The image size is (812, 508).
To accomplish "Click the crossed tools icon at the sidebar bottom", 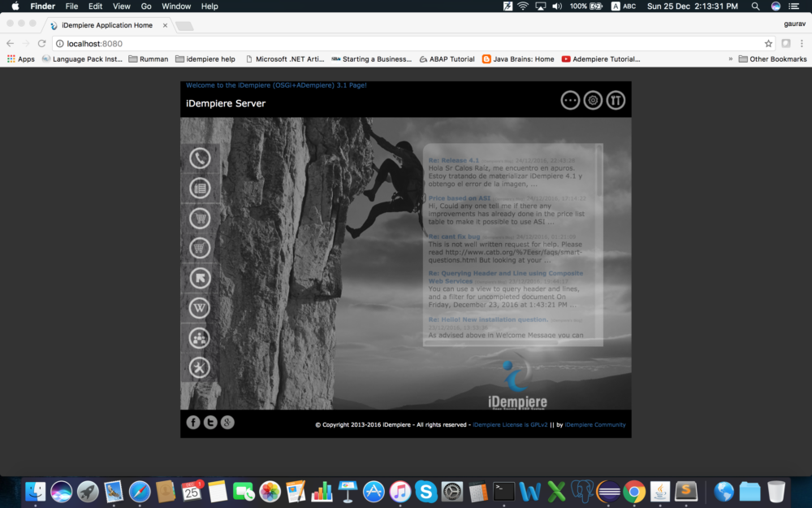I will pyautogui.click(x=200, y=367).
